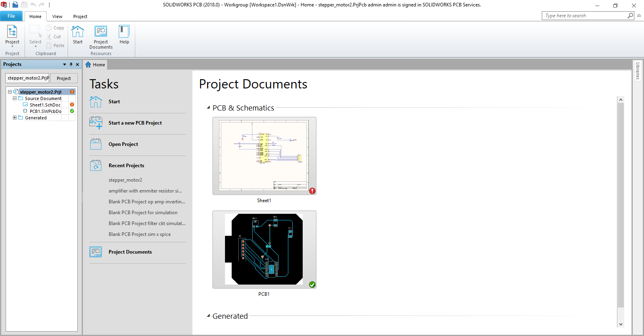Collapse the PCB & Schematics section

click(x=208, y=108)
